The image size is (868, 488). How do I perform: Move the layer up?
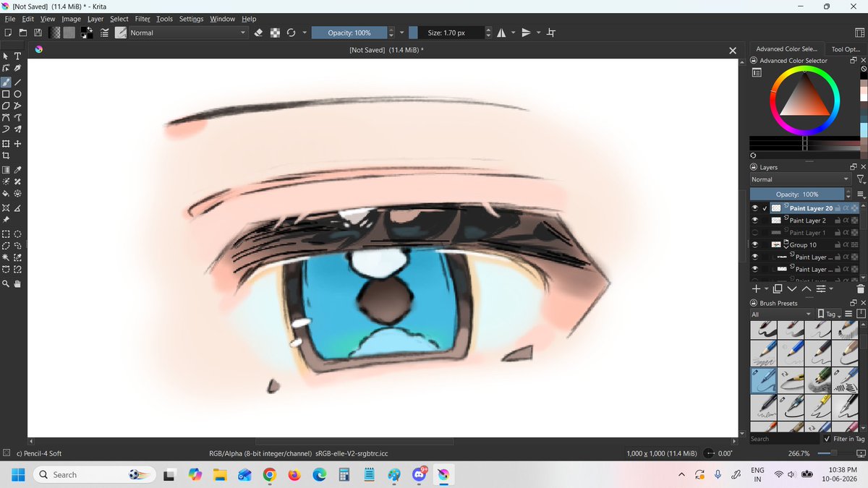[x=806, y=288]
